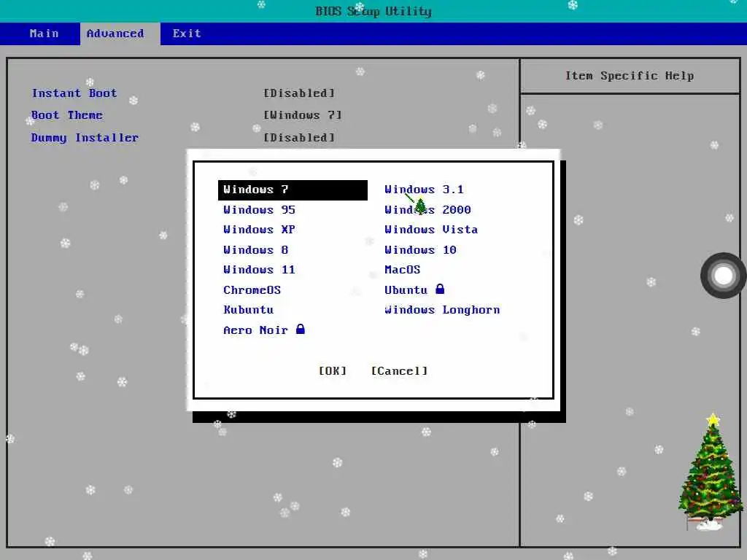
Task: Tap the round circular button at right edge
Action: (x=723, y=275)
